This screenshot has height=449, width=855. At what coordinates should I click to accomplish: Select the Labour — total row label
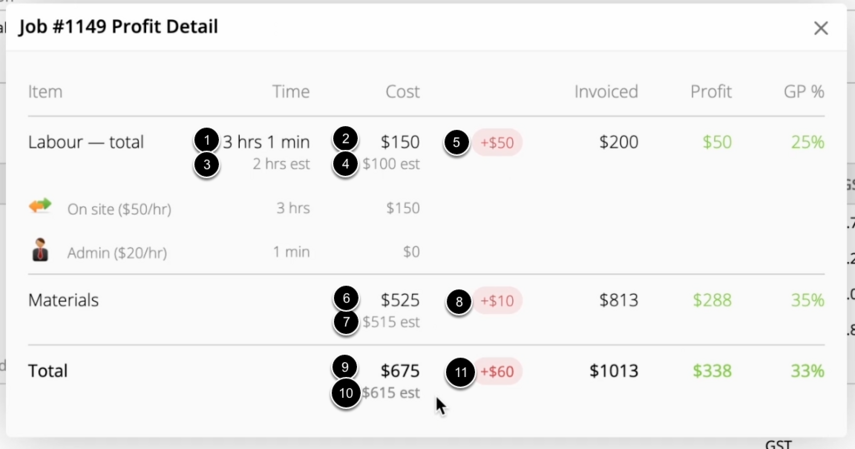(x=86, y=142)
